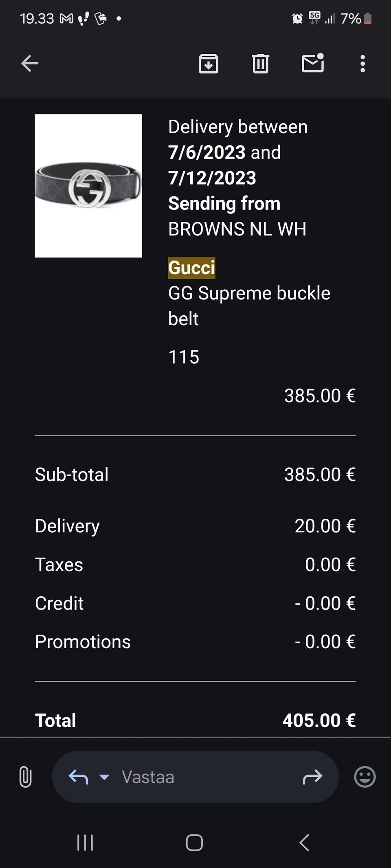Forward the email with the arrow icon
This screenshot has height=868, width=391.
[312, 777]
